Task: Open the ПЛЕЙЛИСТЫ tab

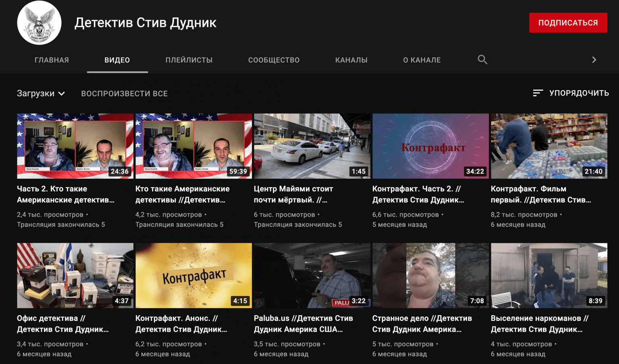Action: (x=189, y=60)
